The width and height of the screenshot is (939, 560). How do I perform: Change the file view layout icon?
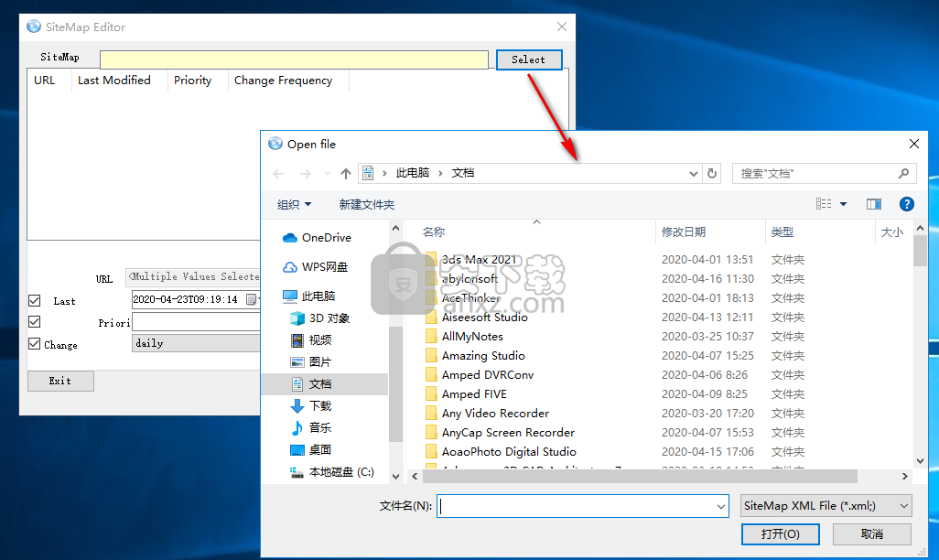(x=824, y=204)
